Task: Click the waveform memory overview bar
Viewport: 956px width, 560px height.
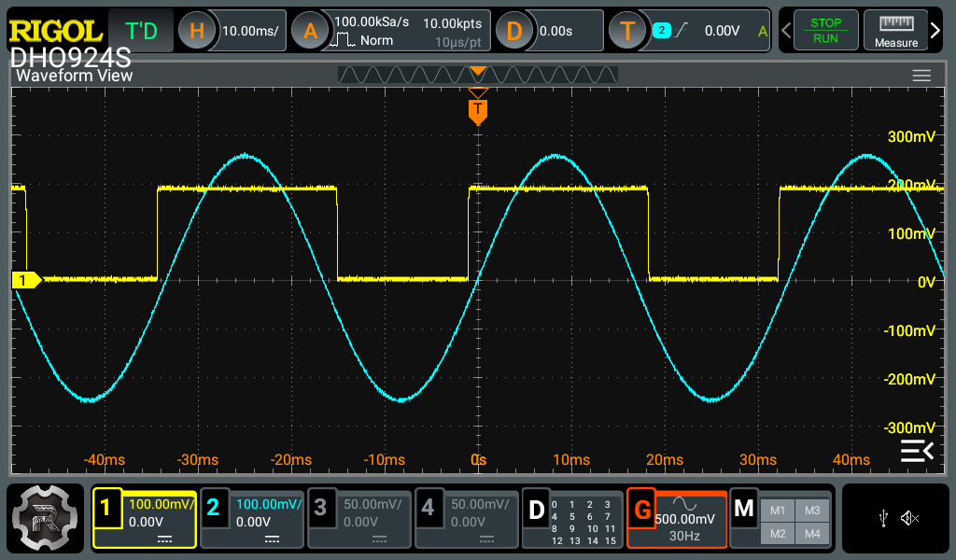Action: coord(477,75)
